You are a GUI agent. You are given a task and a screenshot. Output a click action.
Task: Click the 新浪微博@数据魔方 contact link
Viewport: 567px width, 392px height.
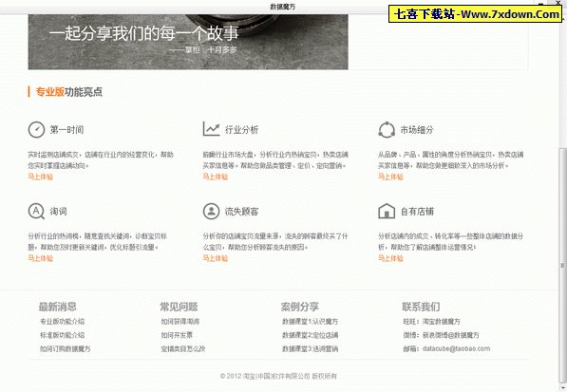pos(450,335)
